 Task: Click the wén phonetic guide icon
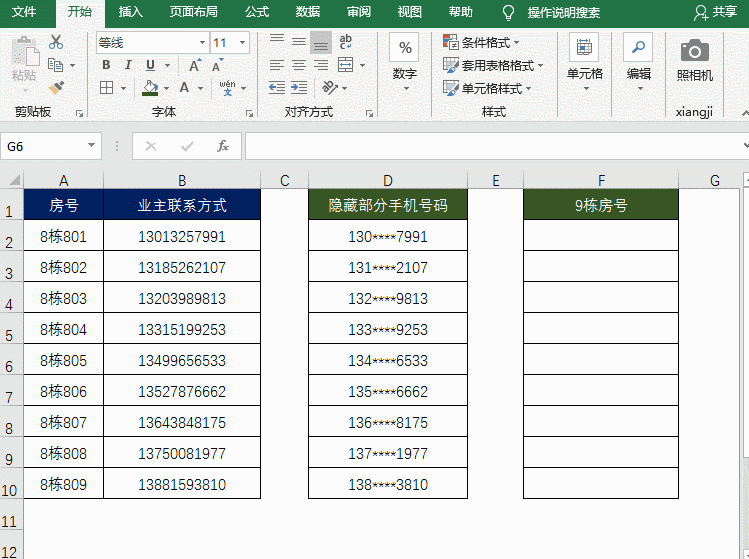227,88
